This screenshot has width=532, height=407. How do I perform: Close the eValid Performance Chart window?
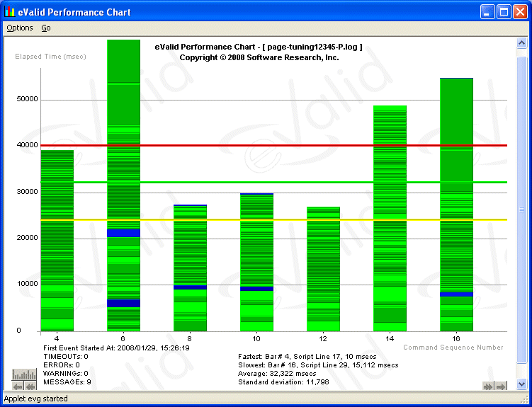(520, 12)
